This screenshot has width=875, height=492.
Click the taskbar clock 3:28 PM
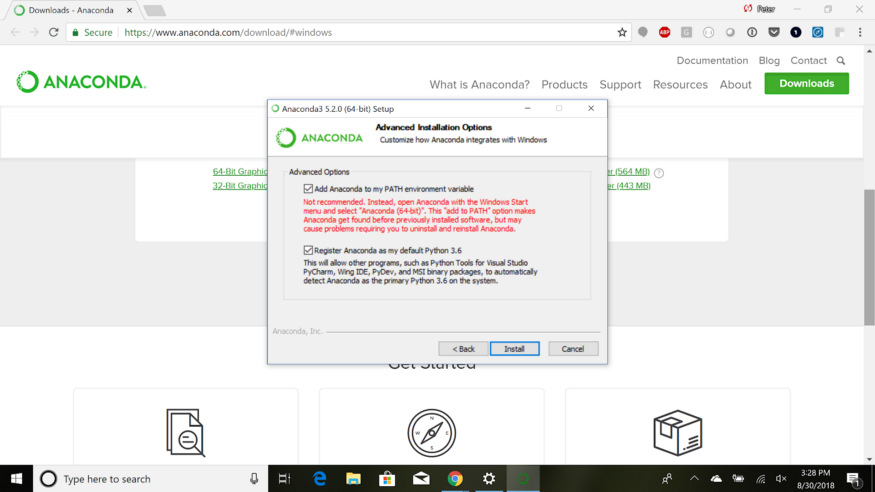tap(815, 479)
